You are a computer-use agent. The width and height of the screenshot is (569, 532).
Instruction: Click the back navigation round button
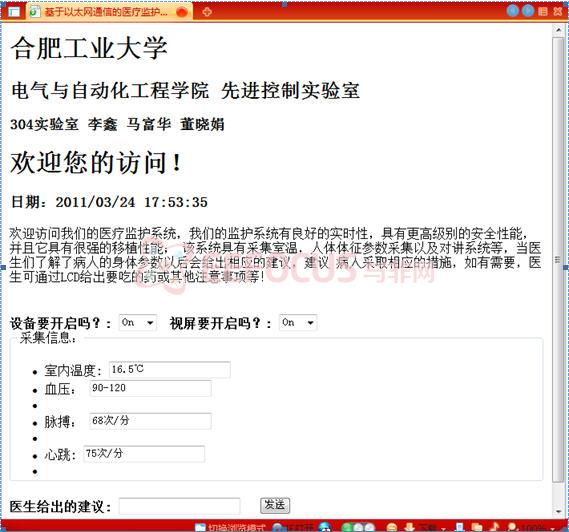click(512, 11)
